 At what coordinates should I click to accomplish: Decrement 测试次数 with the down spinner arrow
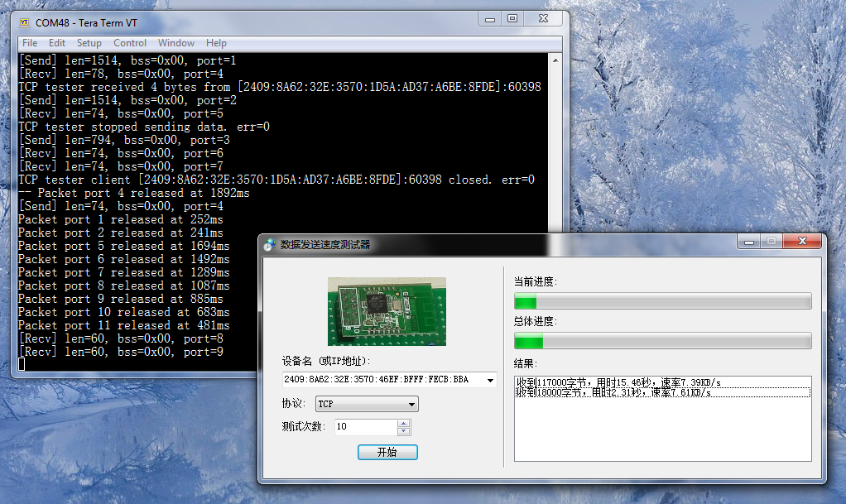point(401,430)
